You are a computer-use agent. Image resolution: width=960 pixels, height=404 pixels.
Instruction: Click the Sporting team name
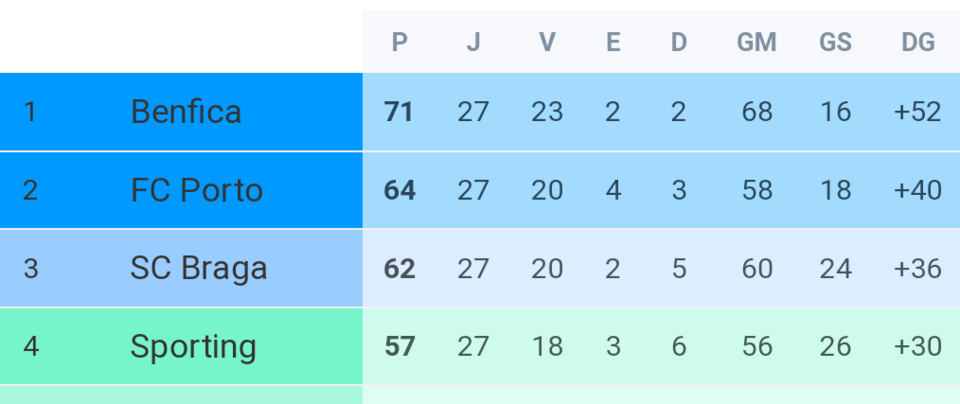click(193, 346)
